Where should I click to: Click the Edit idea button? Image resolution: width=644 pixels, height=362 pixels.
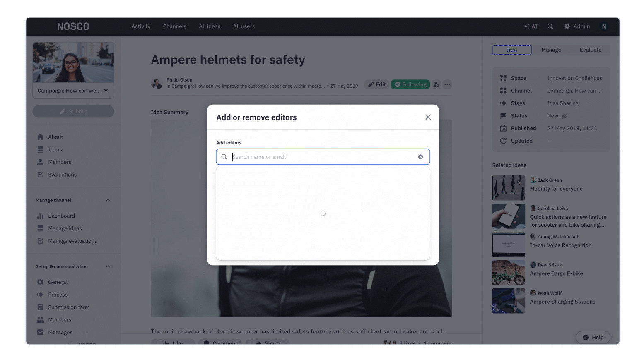click(376, 84)
